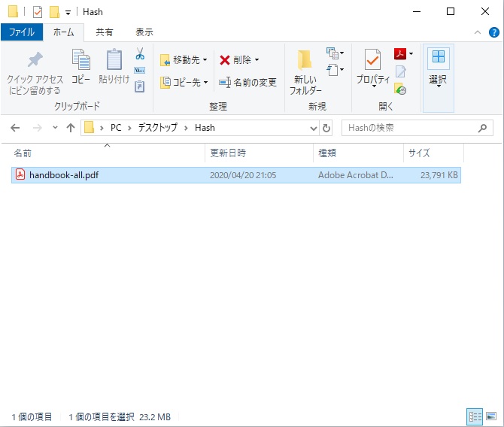Click the Back navigation arrow

click(15, 128)
